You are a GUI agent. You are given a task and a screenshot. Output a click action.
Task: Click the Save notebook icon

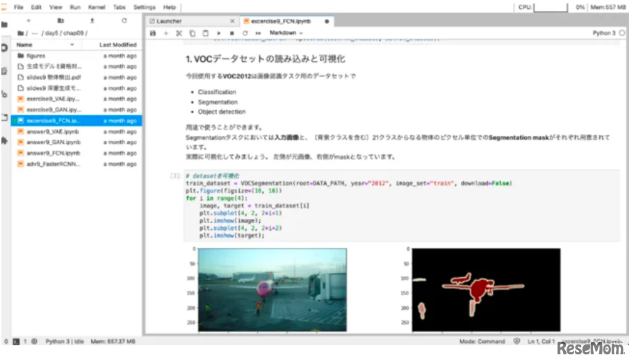tap(154, 33)
